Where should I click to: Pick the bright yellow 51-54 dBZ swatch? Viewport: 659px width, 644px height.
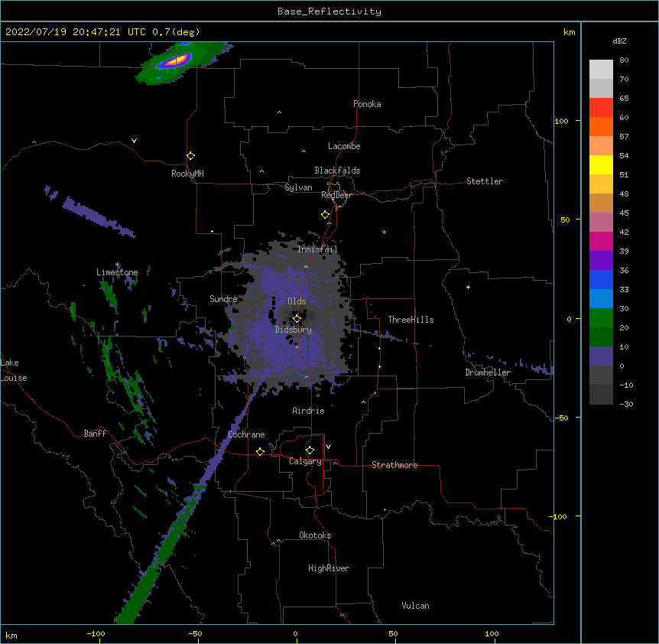tap(601, 164)
